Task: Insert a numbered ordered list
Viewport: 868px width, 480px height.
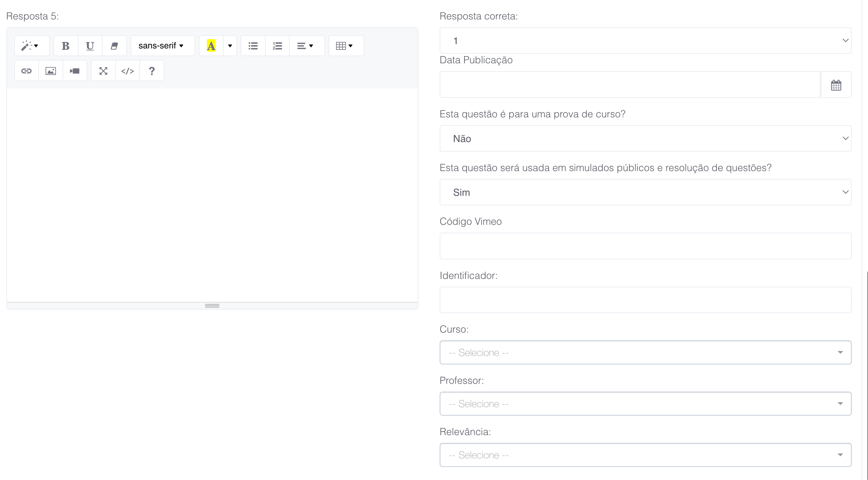Action: [277, 46]
